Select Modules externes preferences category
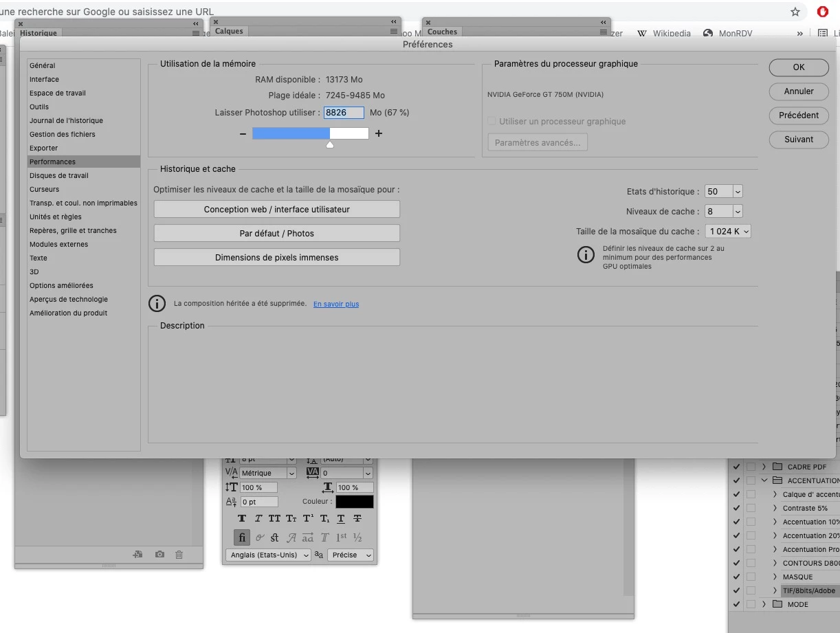840x633 pixels. coord(83,244)
